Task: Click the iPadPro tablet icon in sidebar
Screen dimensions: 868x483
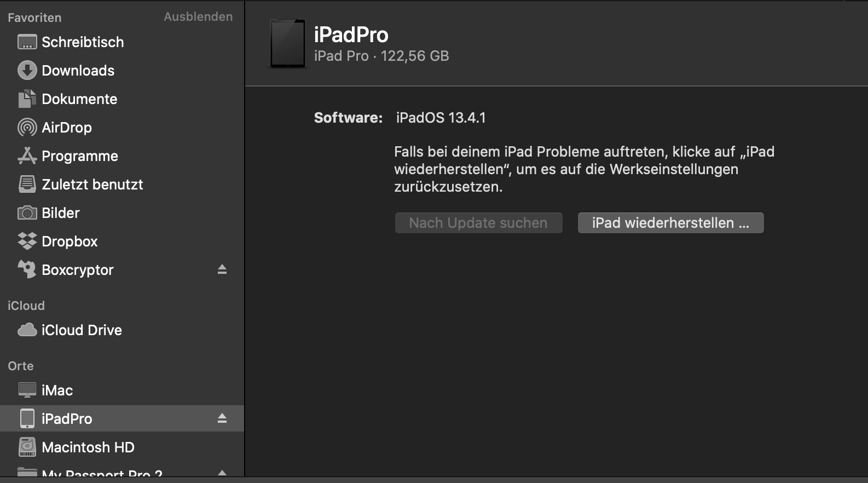Action: 27,419
